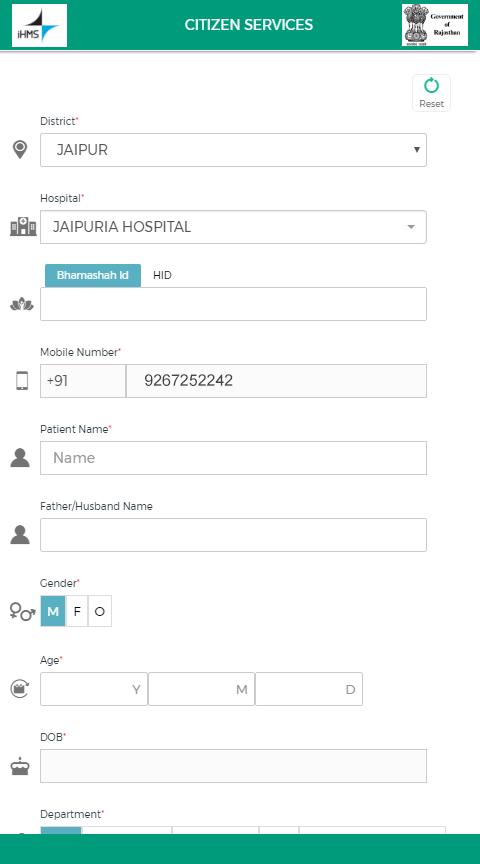Click the mobile phone icon

tap(22, 381)
